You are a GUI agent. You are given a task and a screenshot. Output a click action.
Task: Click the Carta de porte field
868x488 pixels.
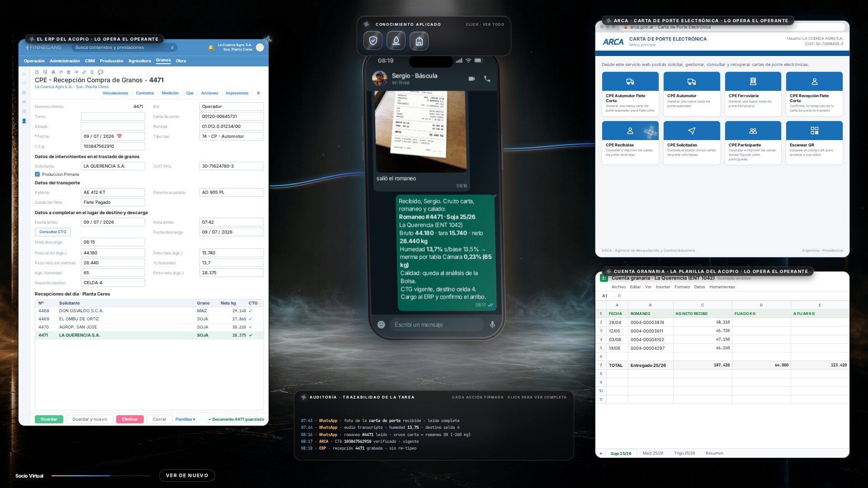[231, 117]
